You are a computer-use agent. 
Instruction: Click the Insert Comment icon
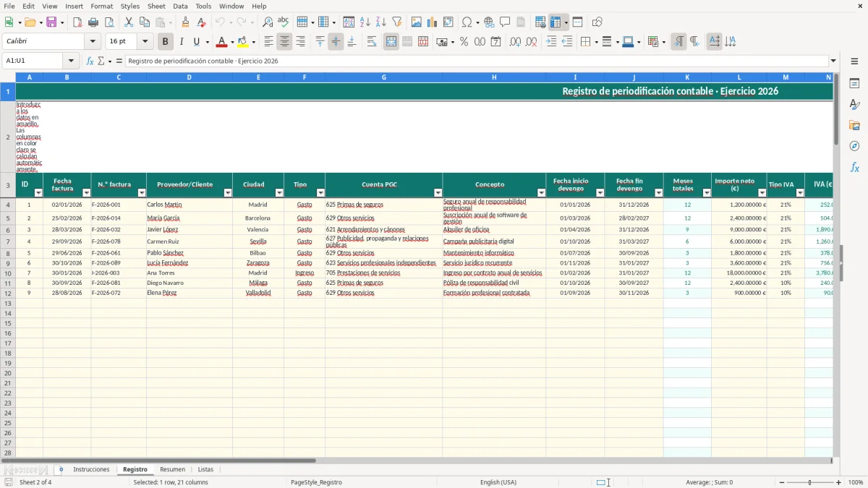point(505,22)
